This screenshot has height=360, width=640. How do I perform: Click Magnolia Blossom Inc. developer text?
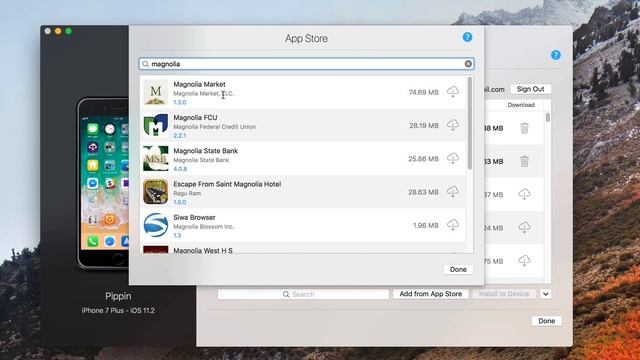(204, 227)
